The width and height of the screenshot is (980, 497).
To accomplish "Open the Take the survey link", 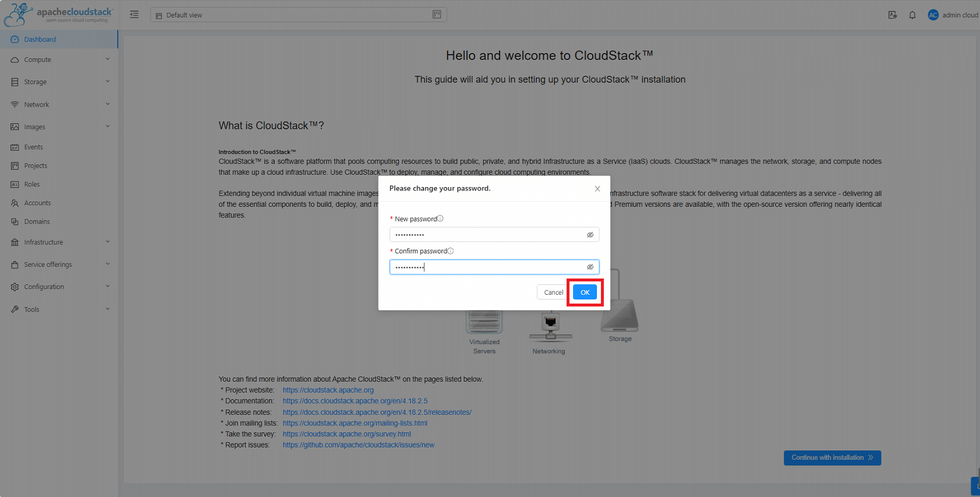I will pos(347,435).
